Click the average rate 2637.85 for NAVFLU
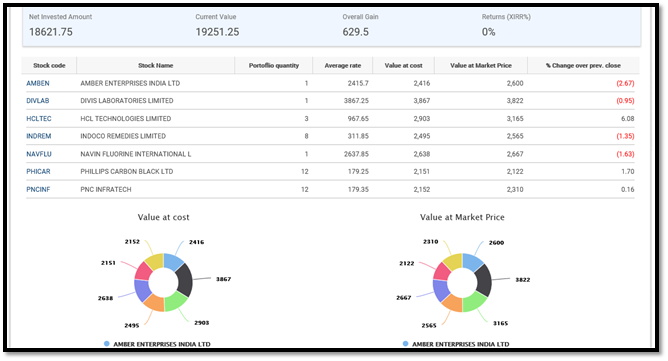Screen dimensions: 668x361 [x=356, y=154]
